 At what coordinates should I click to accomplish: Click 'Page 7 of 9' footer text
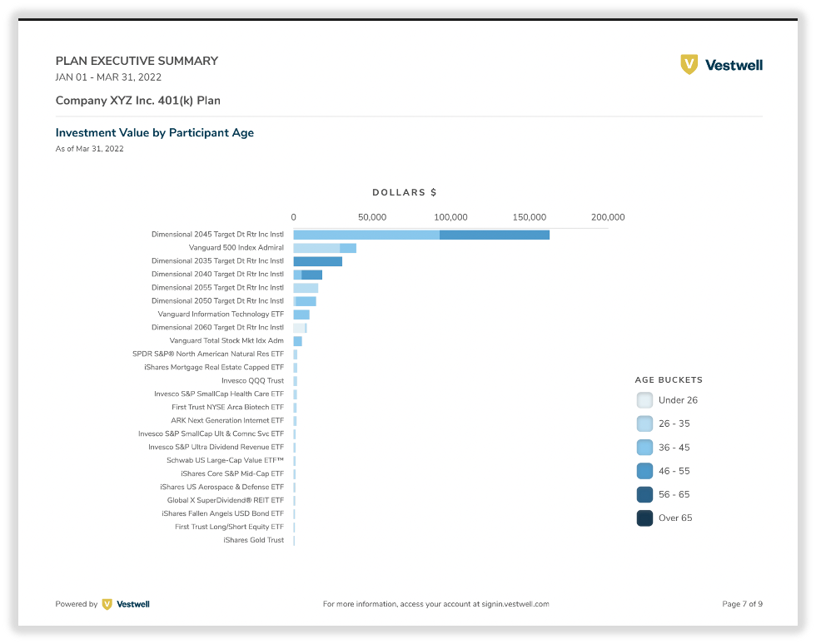[742, 604]
